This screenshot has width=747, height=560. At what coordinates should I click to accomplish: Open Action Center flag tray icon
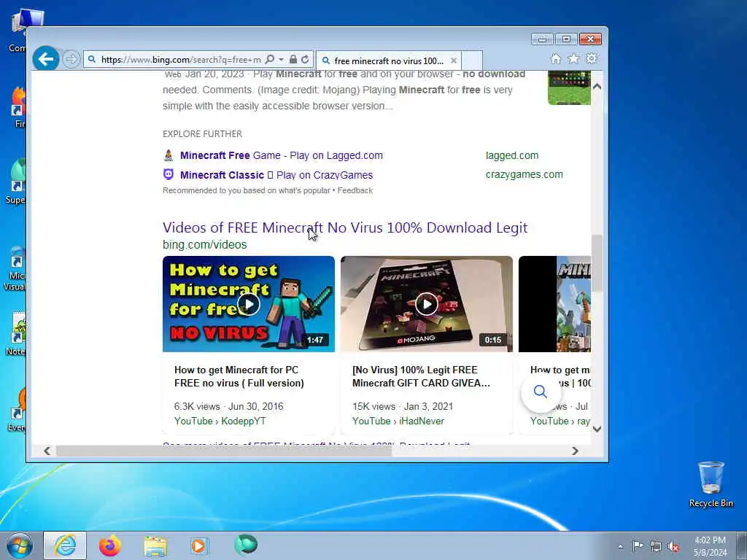(x=638, y=545)
